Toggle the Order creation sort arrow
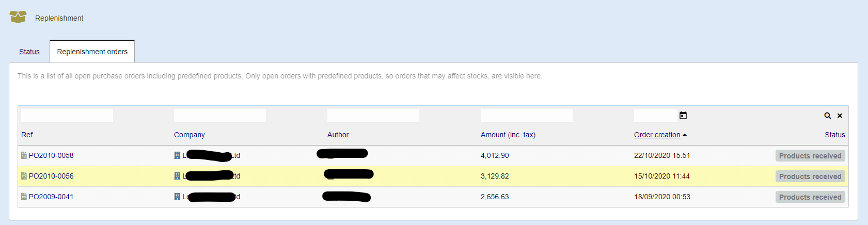Screen dimensions: 868x225 click(x=685, y=135)
